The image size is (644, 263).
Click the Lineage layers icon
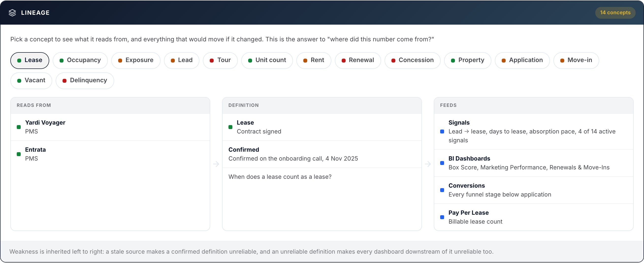pyautogui.click(x=12, y=13)
